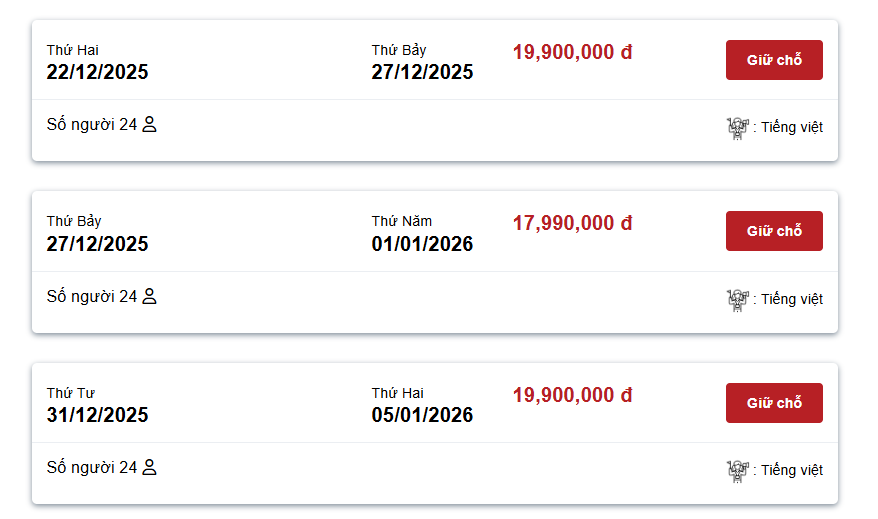Click the departure date 31/12/2025

coord(97,415)
